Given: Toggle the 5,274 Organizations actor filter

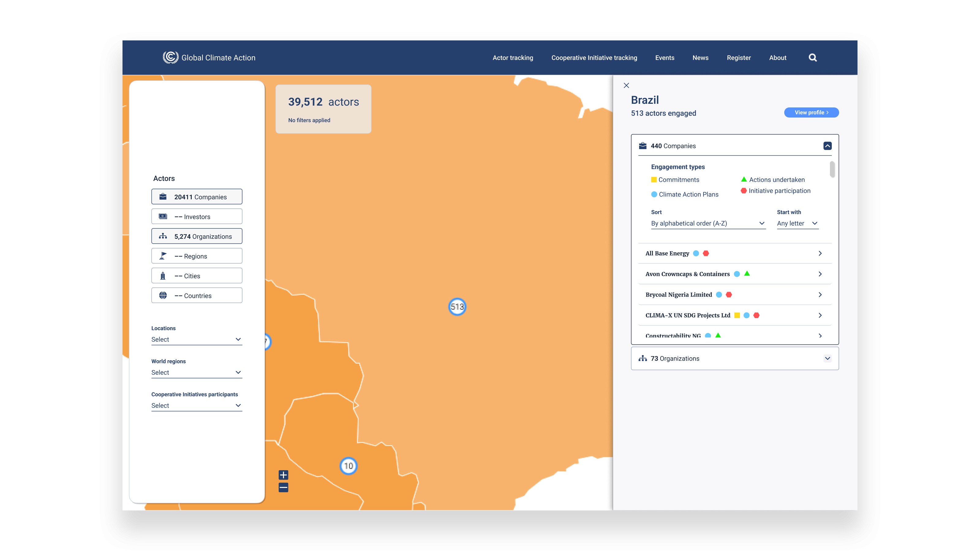Looking at the screenshot, I should tap(197, 237).
